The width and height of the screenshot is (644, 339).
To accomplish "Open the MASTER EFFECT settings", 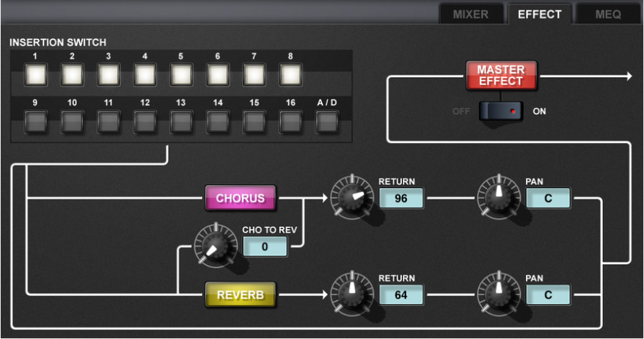I will [x=501, y=76].
